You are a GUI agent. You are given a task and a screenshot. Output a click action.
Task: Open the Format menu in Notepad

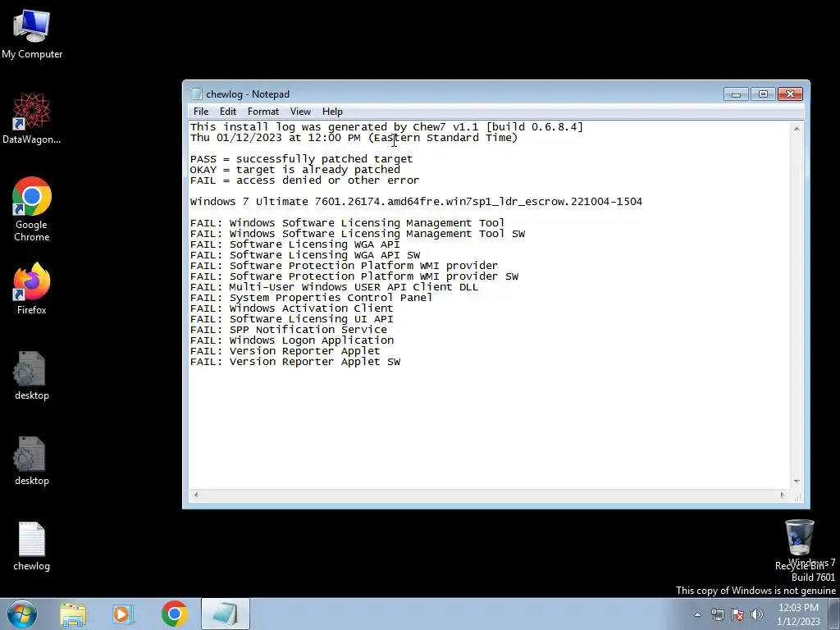(263, 112)
